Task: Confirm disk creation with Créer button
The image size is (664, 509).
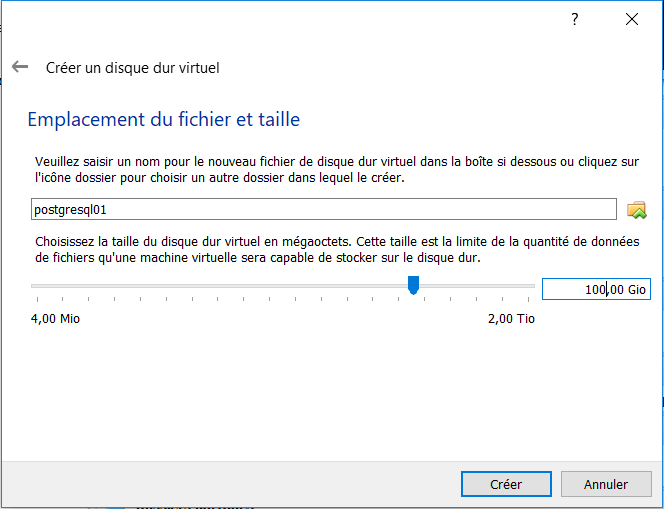Action: point(506,484)
